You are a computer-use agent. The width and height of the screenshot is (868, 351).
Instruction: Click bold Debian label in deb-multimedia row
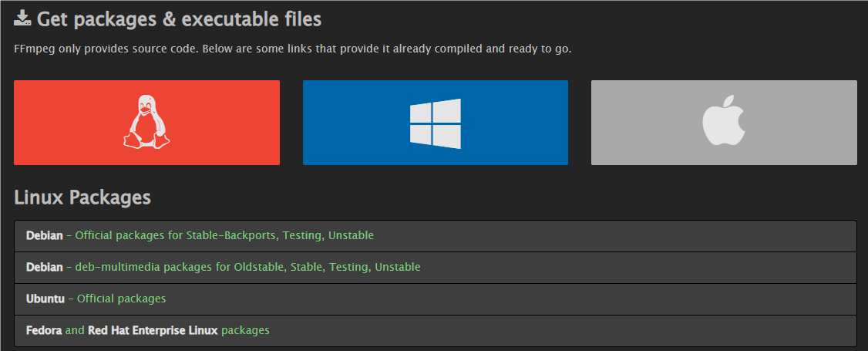tap(45, 267)
